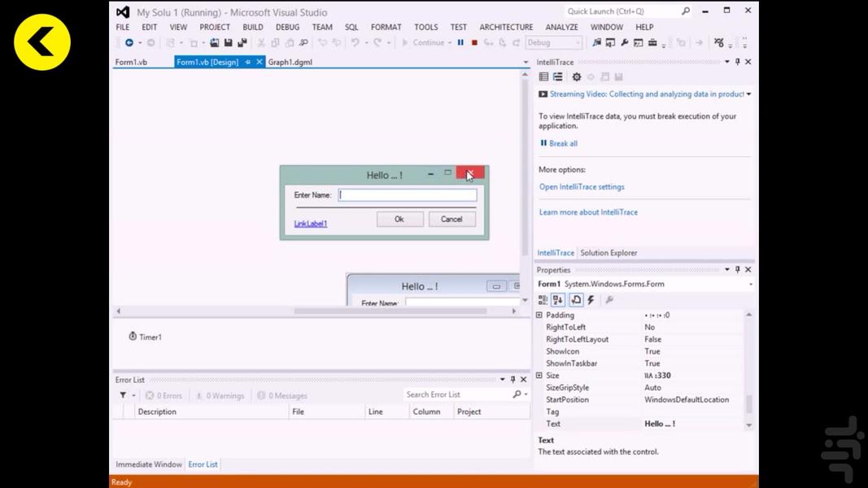Stop debugging with the red stop icon
Screen dimensions: 868x488
tap(474, 42)
